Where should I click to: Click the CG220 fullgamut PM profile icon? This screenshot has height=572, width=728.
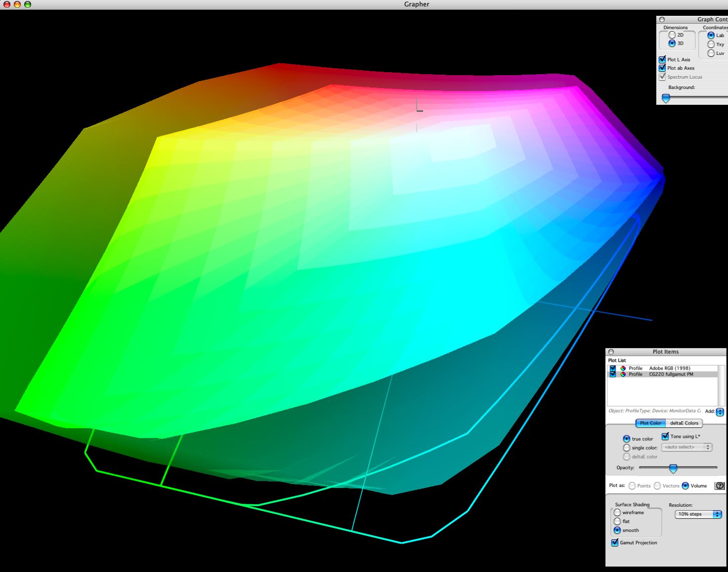click(623, 374)
